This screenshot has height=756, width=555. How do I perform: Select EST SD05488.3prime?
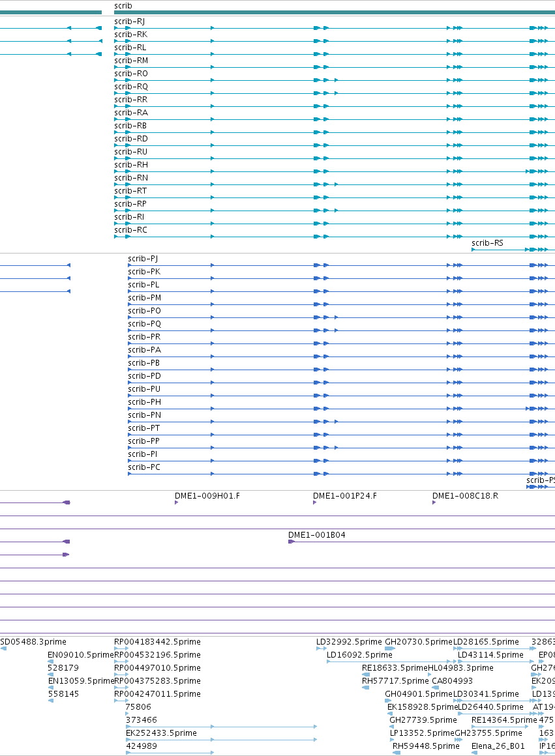(33, 642)
